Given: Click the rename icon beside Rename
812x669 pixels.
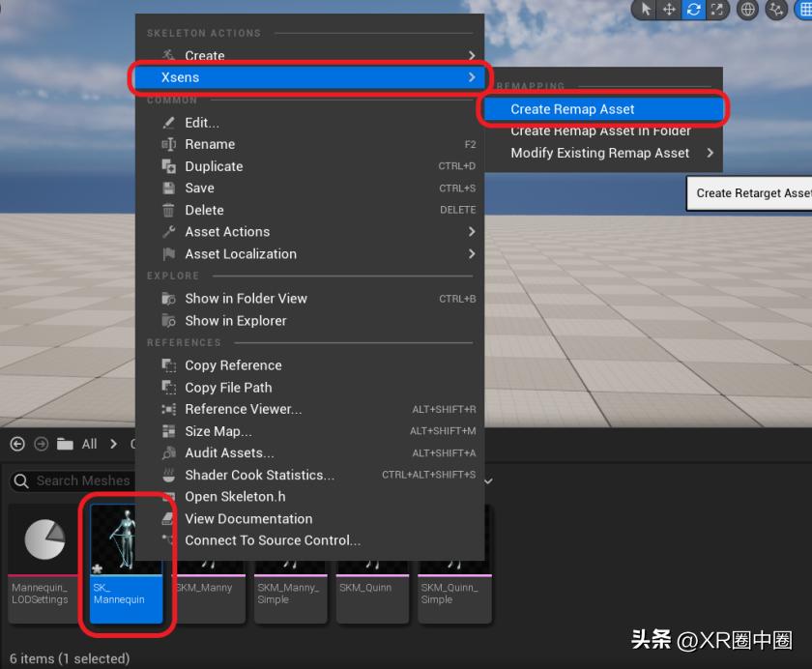Looking at the screenshot, I should [x=168, y=144].
